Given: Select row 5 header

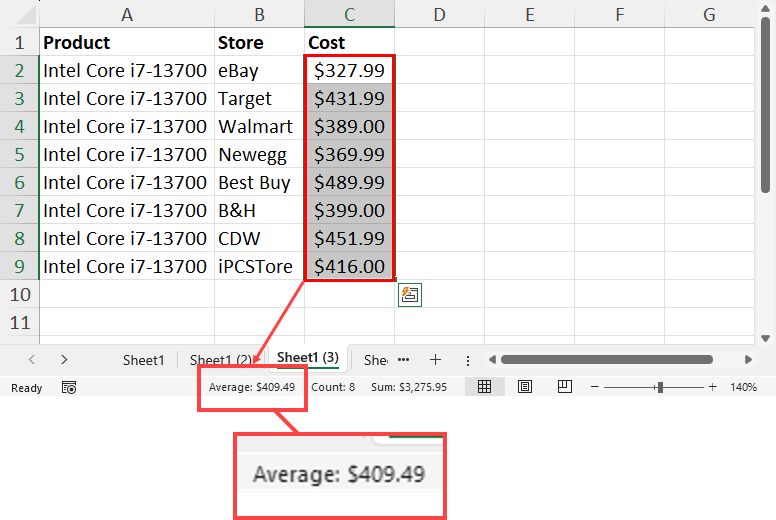Looking at the screenshot, I should [19, 154].
